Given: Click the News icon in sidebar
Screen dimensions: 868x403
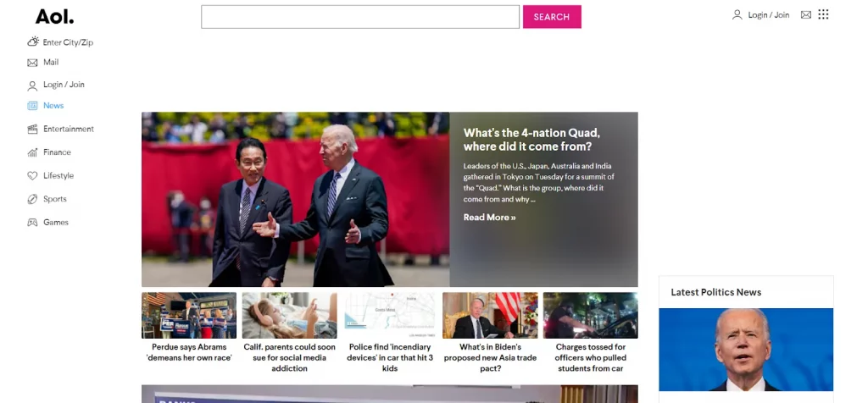Looking at the screenshot, I should [32, 106].
